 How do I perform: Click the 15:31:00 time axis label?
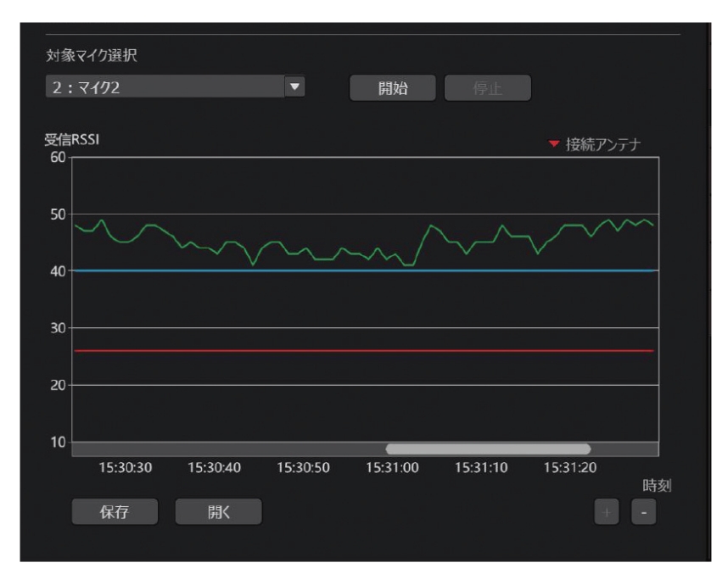pyautogui.click(x=393, y=468)
